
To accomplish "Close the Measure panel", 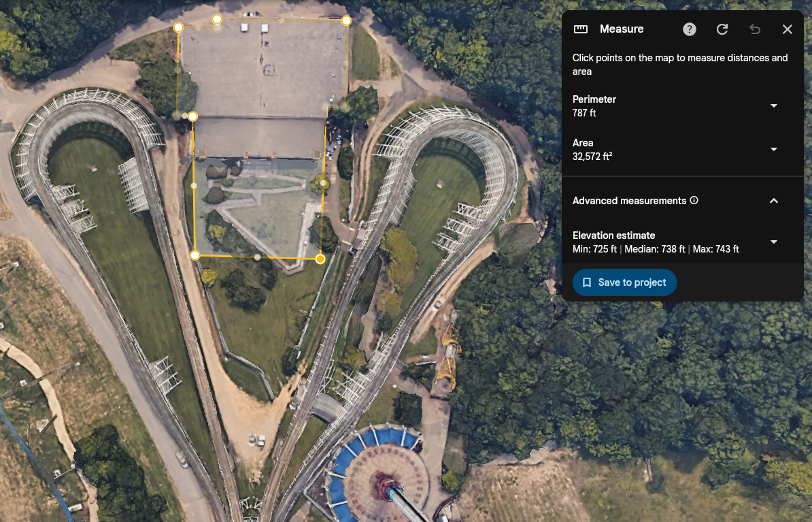I will point(788,29).
